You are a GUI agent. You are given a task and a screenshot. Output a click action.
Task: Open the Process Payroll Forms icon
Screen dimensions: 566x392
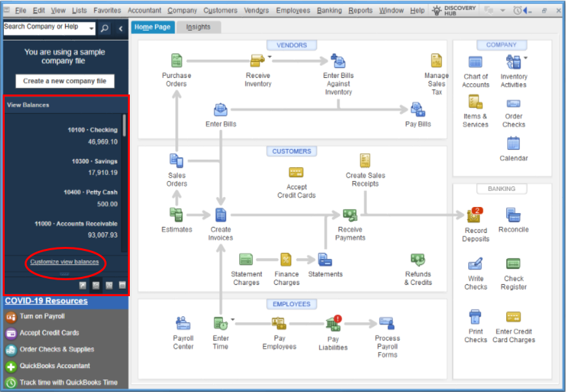pyautogui.click(x=387, y=323)
